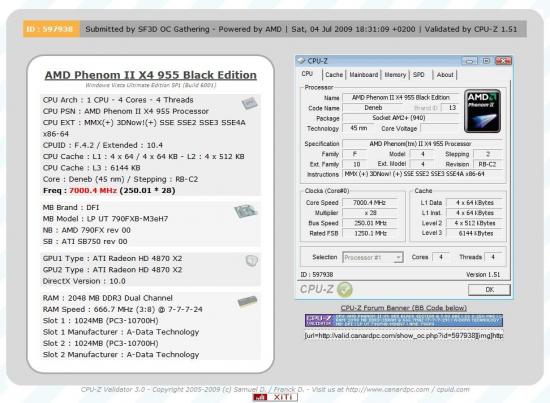Click the RAM Speed 666.7 MHz line
Screen dimensions: 550x403
point(122,309)
